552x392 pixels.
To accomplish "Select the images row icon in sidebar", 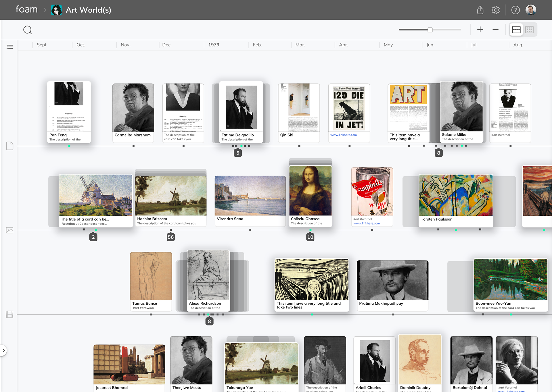I will tap(10, 230).
